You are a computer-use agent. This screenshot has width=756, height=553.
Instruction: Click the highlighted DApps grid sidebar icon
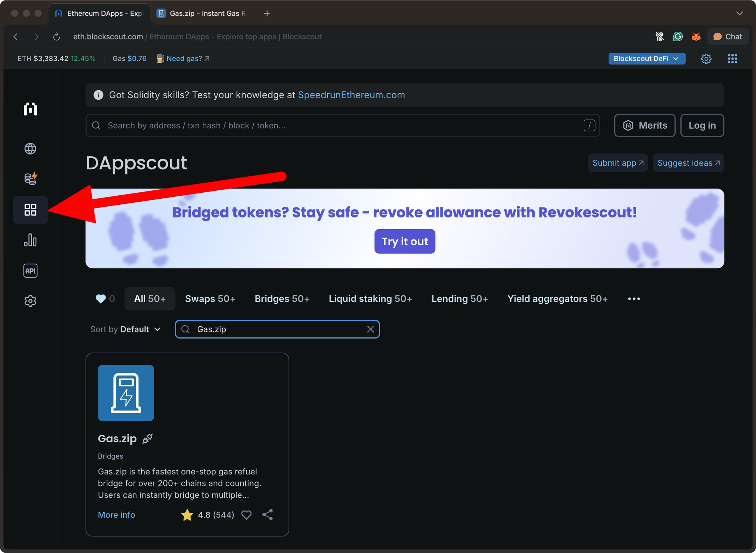30,210
